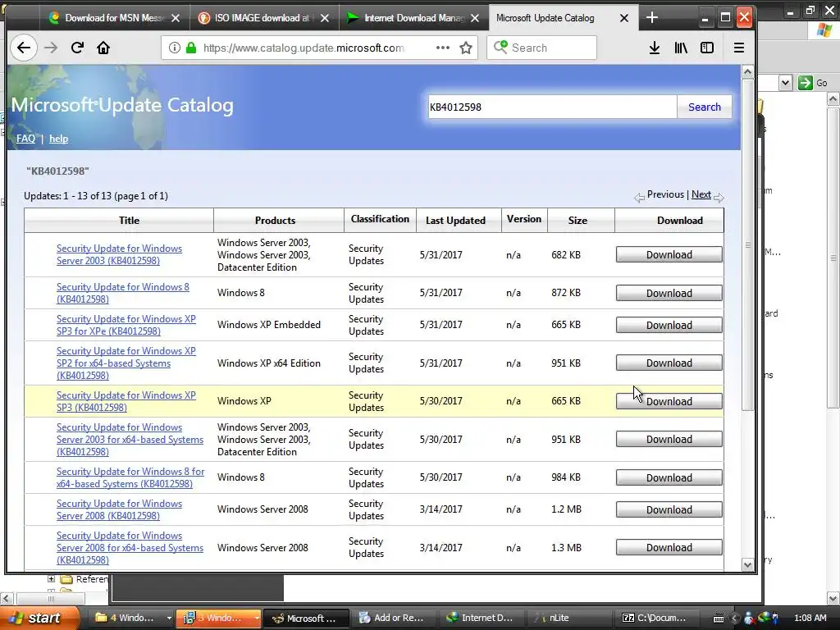Switch to nLite taskbar item
Image resolution: width=840 pixels, height=630 pixels.
(x=569, y=618)
